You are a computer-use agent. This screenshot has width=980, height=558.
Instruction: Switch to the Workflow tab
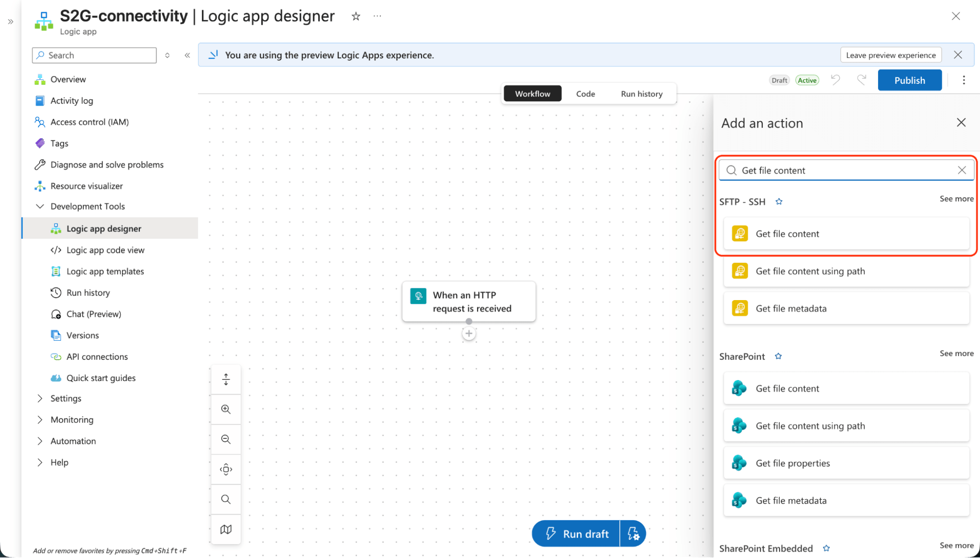pyautogui.click(x=532, y=94)
